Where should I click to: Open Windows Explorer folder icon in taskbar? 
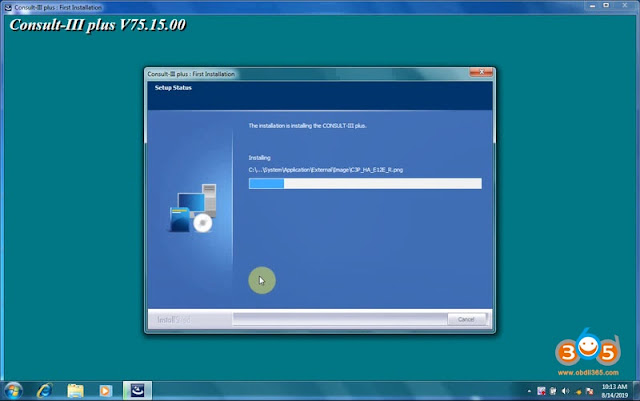click(75, 391)
